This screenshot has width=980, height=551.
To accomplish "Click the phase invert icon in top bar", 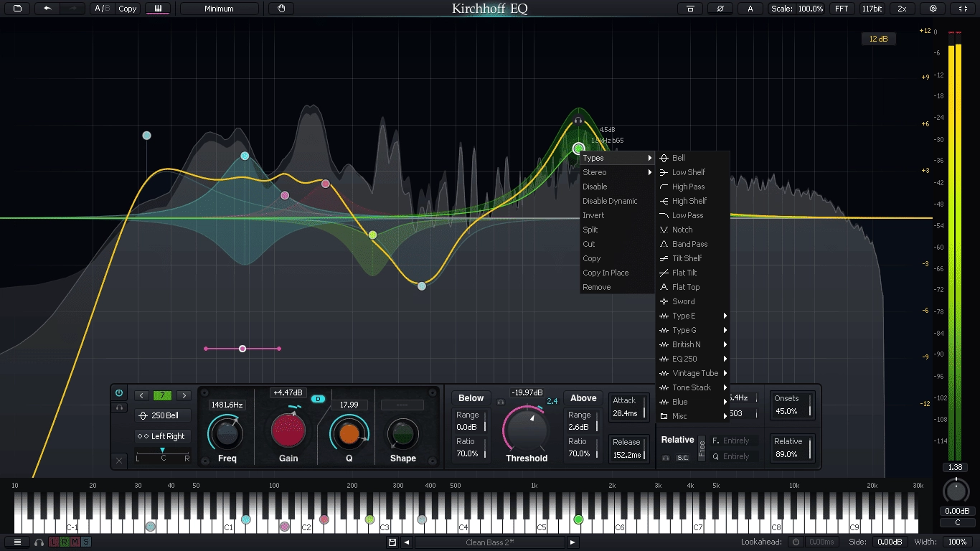I will click(x=720, y=9).
